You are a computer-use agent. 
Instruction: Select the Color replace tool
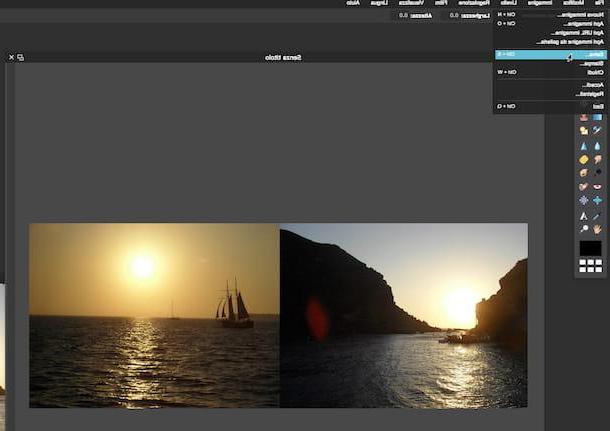597,130
